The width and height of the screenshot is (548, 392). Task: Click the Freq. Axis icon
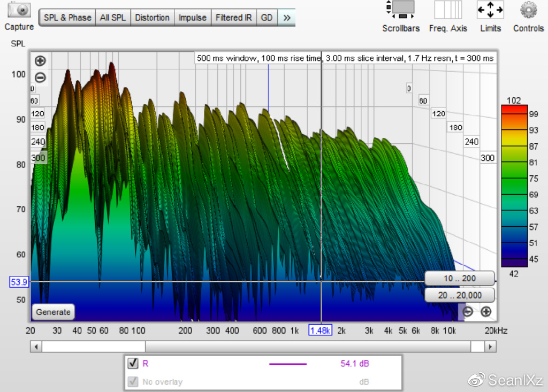tap(448, 10)
